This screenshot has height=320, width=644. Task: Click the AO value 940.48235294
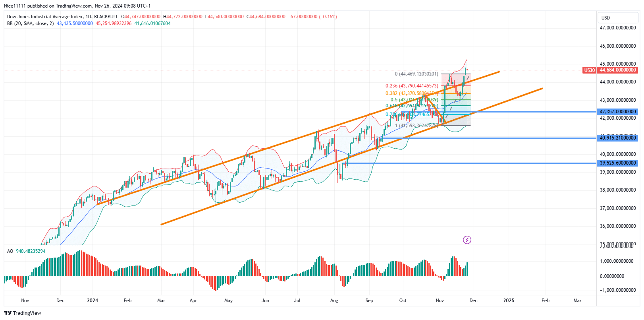31,251
